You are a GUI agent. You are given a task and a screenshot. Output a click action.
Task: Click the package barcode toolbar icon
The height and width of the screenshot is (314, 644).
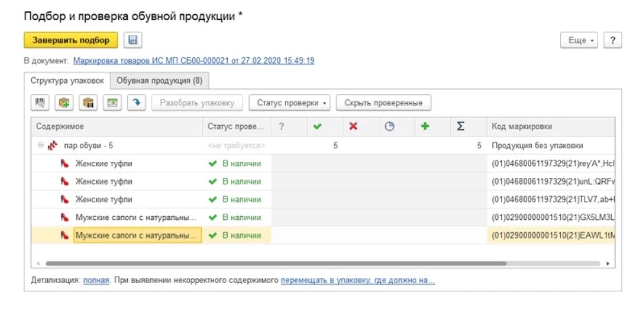coord(88,103)
